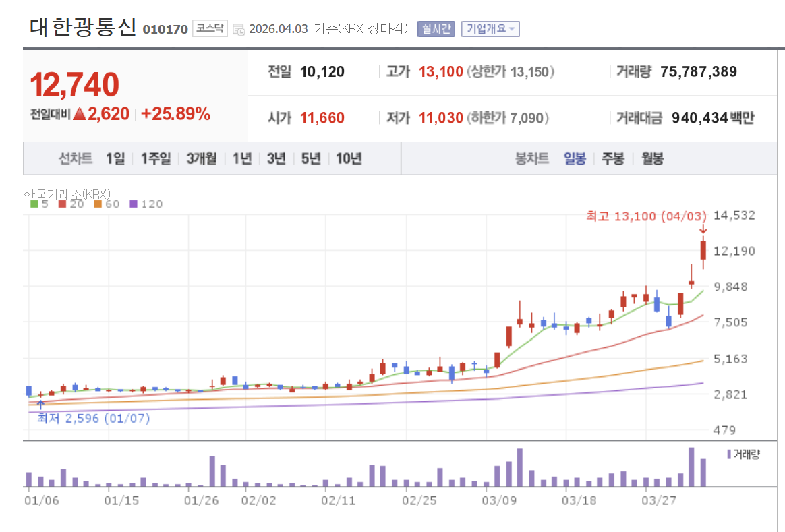Image resolution: width=785 pixels, height=532 pixels.
Task: Click the 코스닥 market badge
Action: click(x=210, y=28)
